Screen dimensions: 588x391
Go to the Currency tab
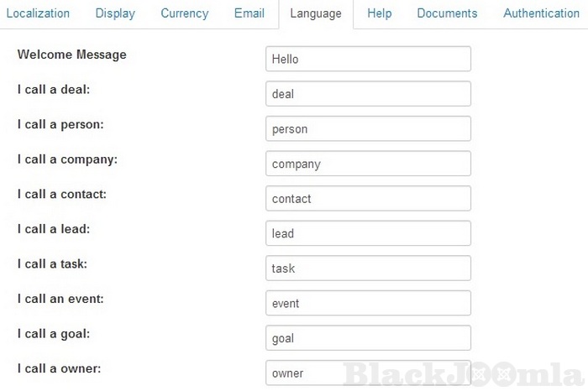tap(184, 13)
